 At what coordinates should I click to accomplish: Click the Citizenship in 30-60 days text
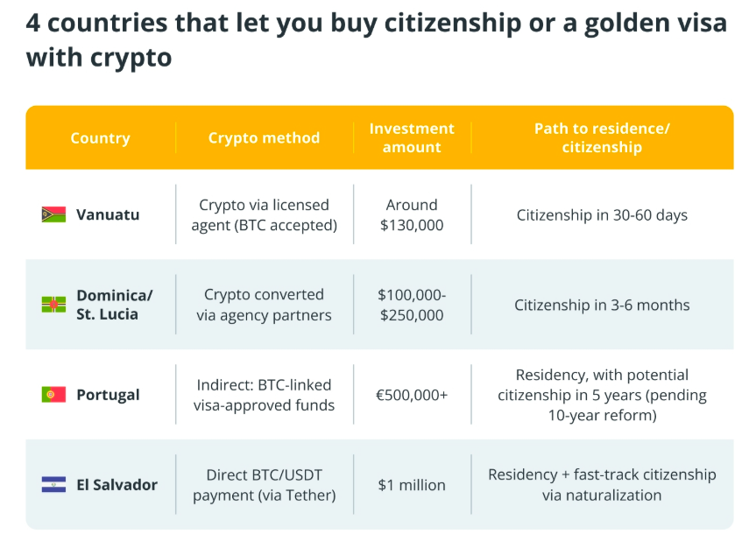602,214
